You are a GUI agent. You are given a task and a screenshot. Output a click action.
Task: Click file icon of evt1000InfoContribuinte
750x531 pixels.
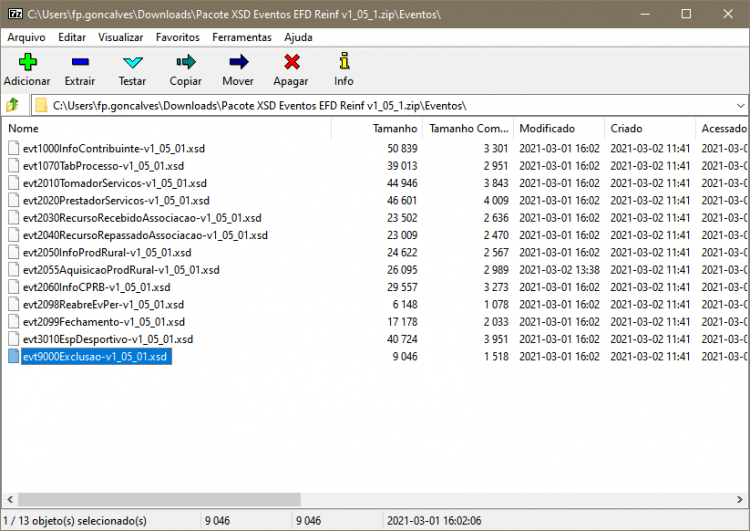tap(14, 148)
